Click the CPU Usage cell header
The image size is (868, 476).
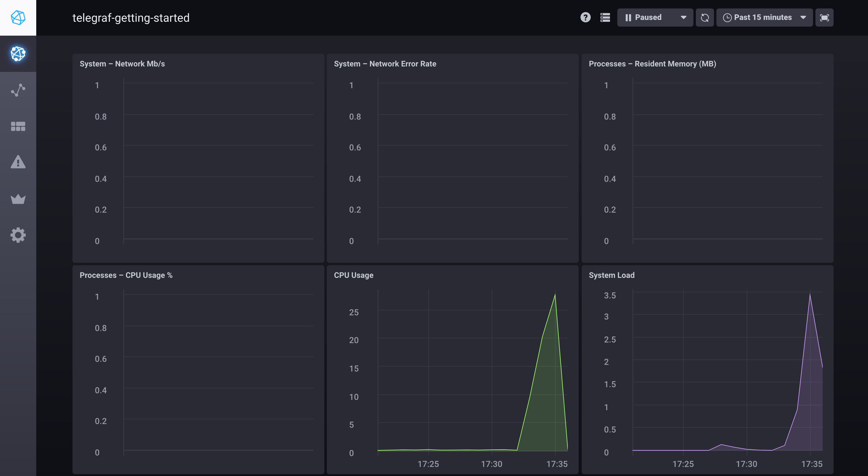tap(353, 275)
